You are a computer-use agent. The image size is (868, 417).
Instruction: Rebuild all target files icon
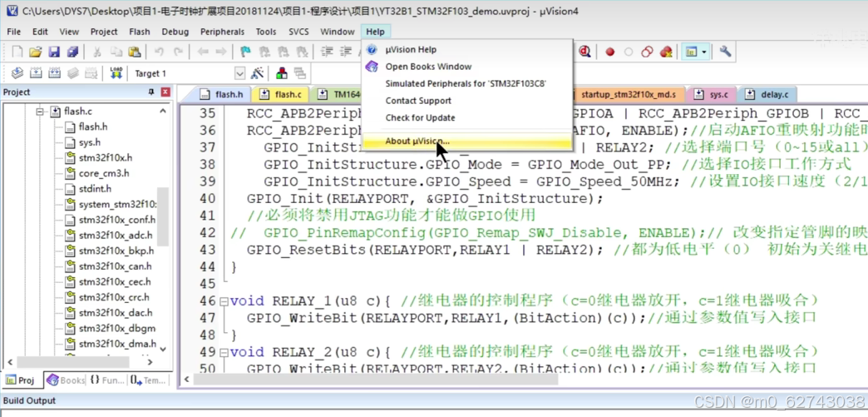click(x=54, y=73)
